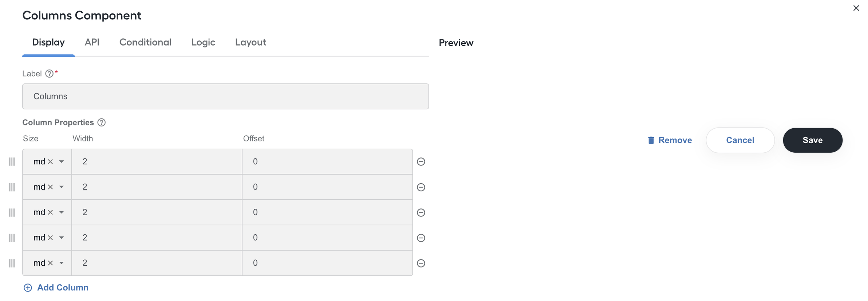This screenshot has height=301, width=868.
Task: Remove the third column row with minus icon
Action: coord(421,212)
